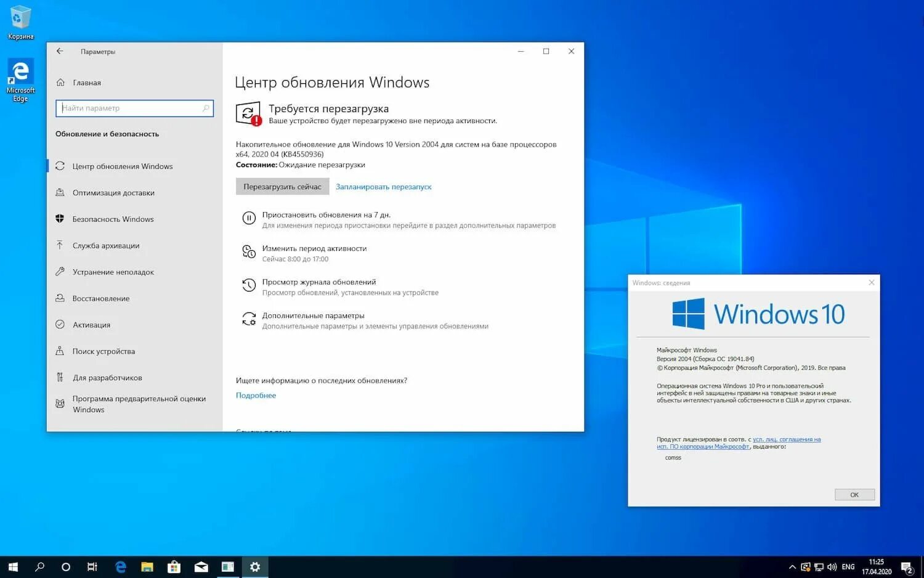Click the Для разработчиков sliders icon

[x=60, y=378]
